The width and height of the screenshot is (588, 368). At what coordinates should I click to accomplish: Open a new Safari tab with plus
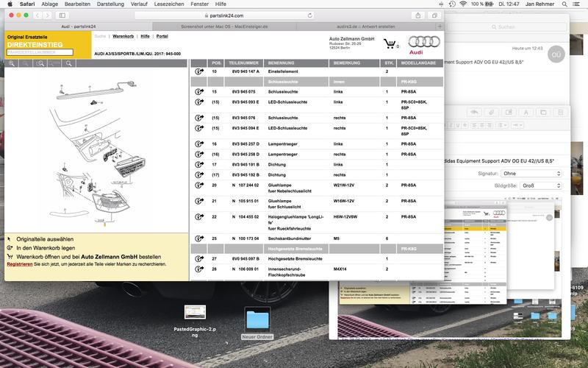point(440,26)
